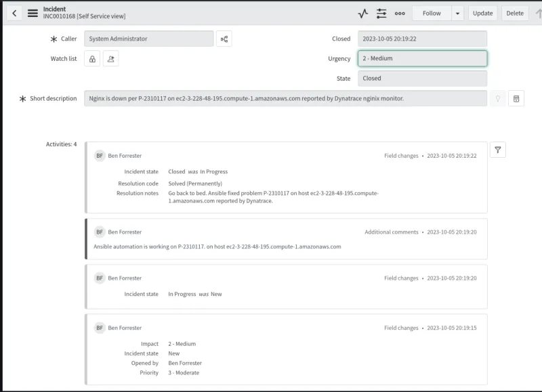Open personalize form sliders icon
This screenshot has width=542, height=392.
click(x=381, y=13)
